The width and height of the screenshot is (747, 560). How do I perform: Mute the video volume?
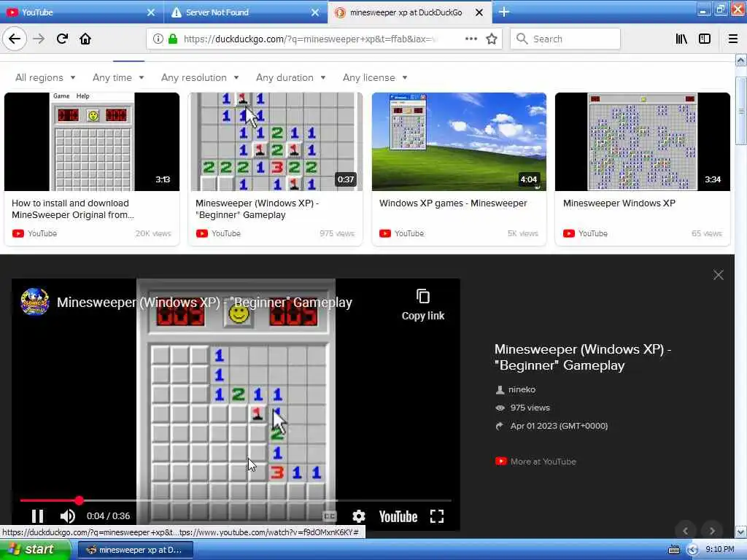pyautogui.click(x=68, y=516)
